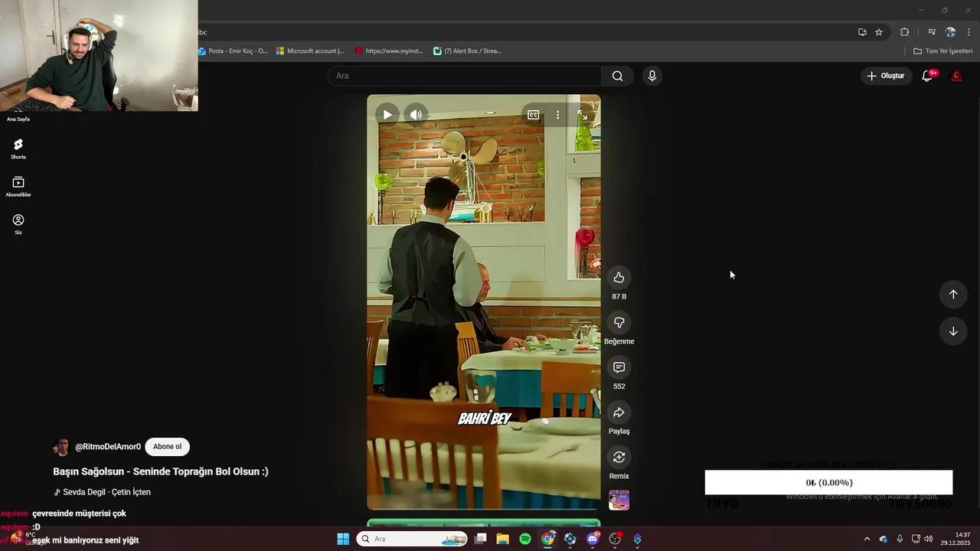Open the OBS Studio taskbar icon
The height and width of the screenshot is (551, 980).
pyautogui.click(x=615, y=539)
